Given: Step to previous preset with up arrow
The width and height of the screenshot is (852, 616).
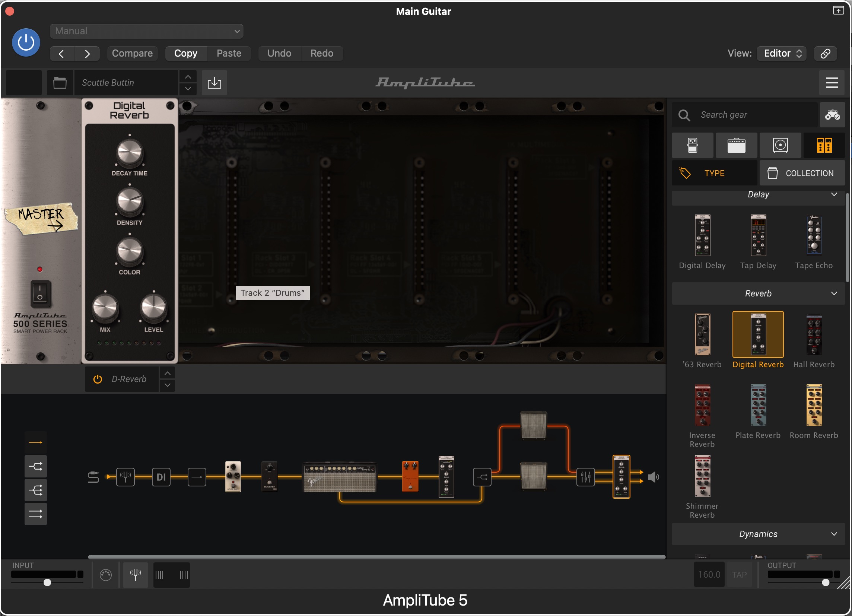Looking at the screenshot, I should tap(188, 77).
